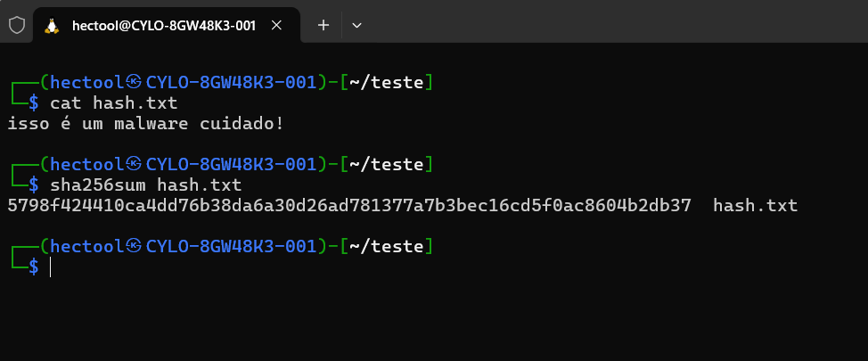Open the new tab profiles dropdown chevron

[x=356, y=26]
